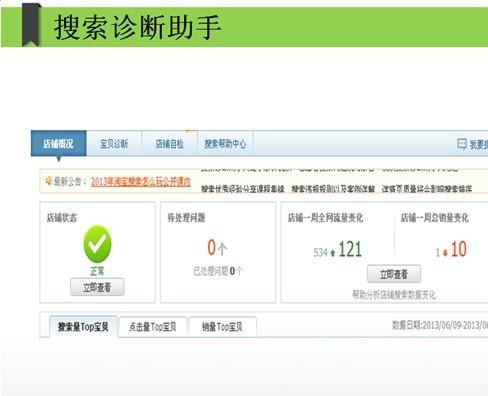Click 立即查看 under 店铺状态
488x396 pixels.
[97, 287]
